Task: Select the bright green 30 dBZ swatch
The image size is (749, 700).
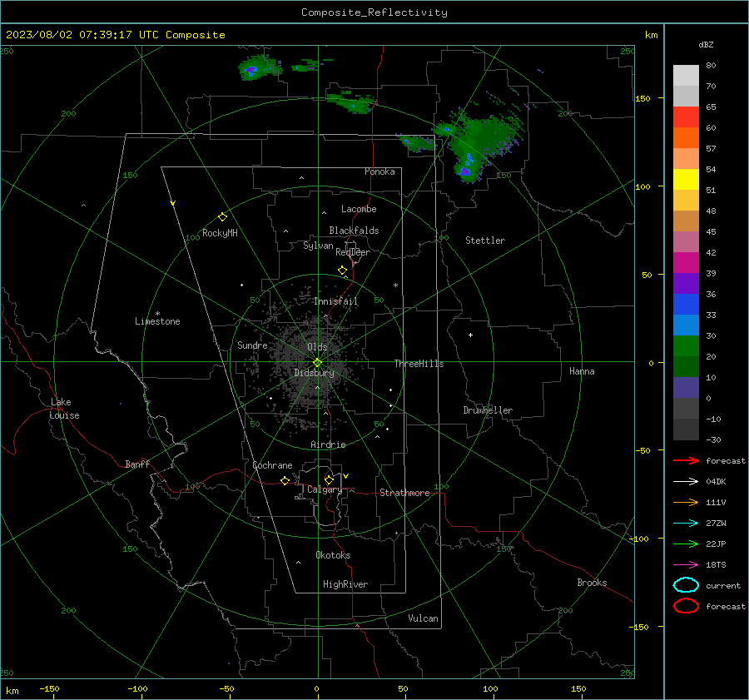Action: [686, 346]
